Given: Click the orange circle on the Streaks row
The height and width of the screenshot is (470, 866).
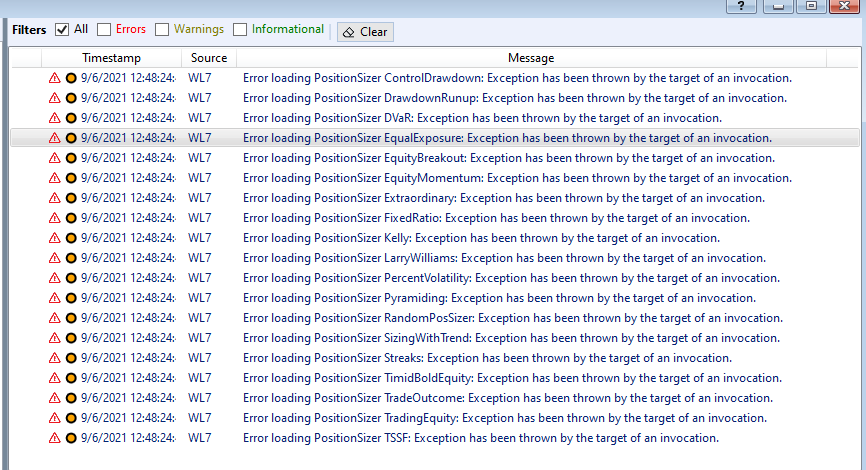Looking at the screenshot, I should point(71,358).
